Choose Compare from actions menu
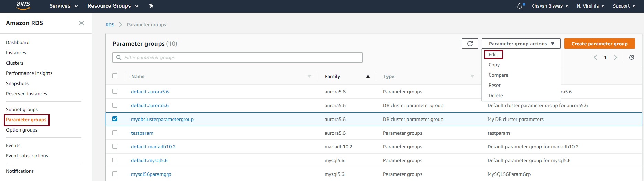 click(498, 75)
